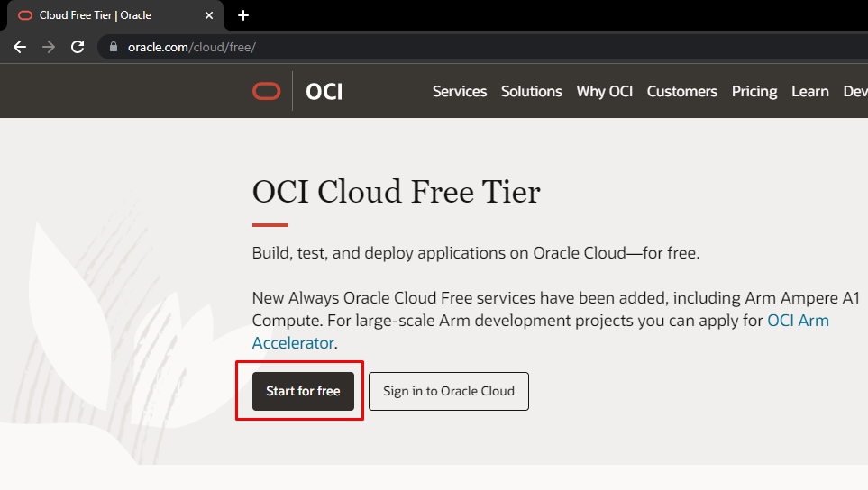
Task: Close the Cloud Free Tier tab
Action: point(209,15)
